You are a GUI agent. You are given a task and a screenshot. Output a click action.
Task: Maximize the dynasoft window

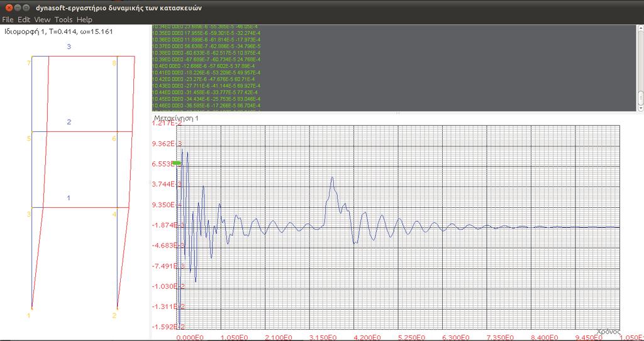[26, 8]
